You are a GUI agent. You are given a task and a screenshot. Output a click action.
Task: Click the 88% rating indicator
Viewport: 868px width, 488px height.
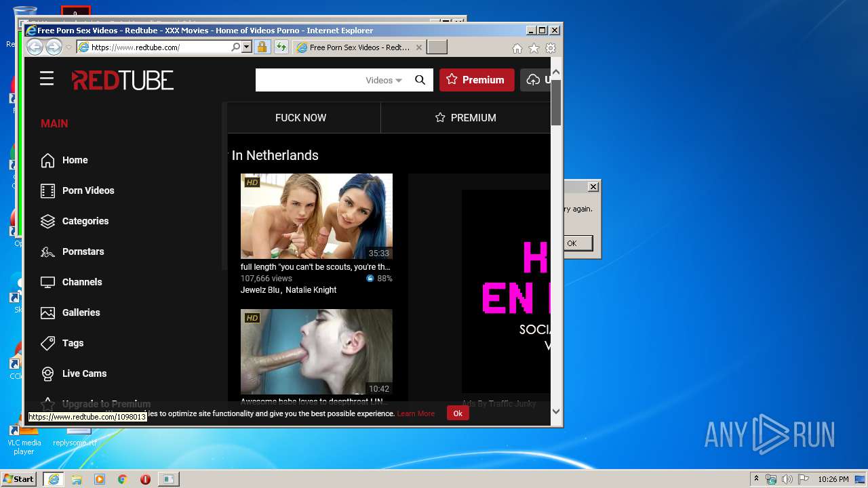pos(379,279)
